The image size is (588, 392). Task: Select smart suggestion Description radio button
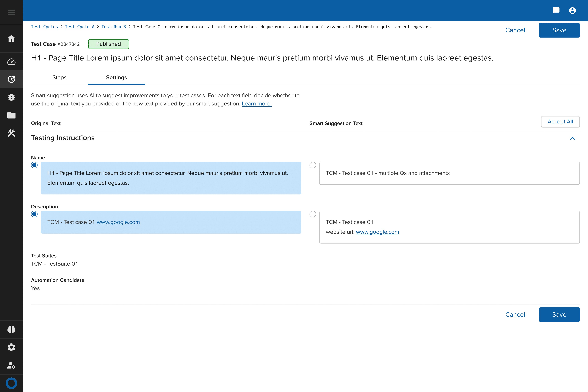[x=313, y=214]
